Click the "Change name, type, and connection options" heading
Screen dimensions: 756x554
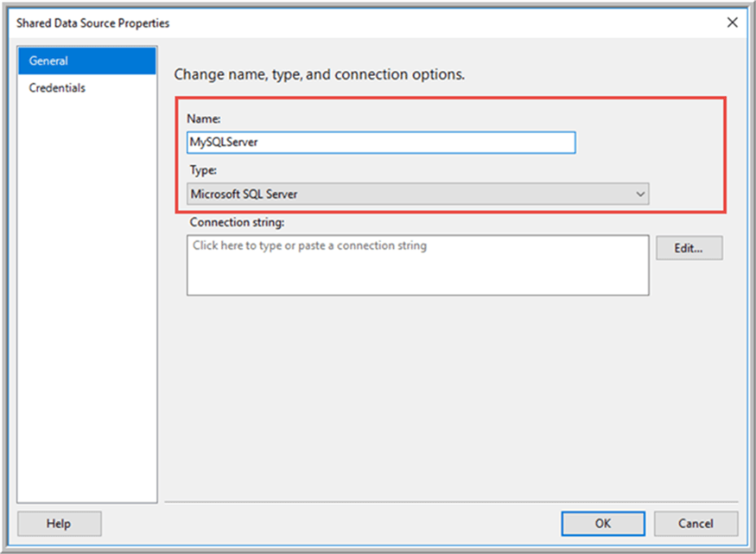click(320, 74)
